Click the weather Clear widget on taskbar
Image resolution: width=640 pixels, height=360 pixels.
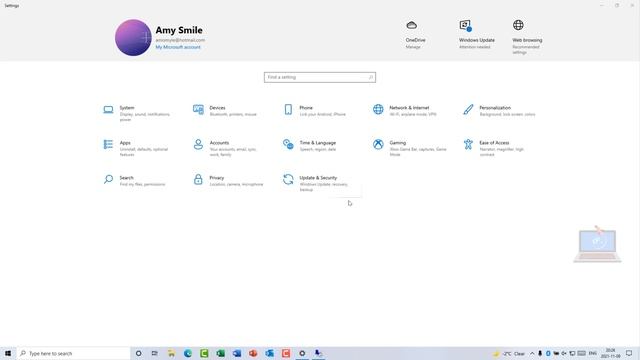[x=509, y=353]
